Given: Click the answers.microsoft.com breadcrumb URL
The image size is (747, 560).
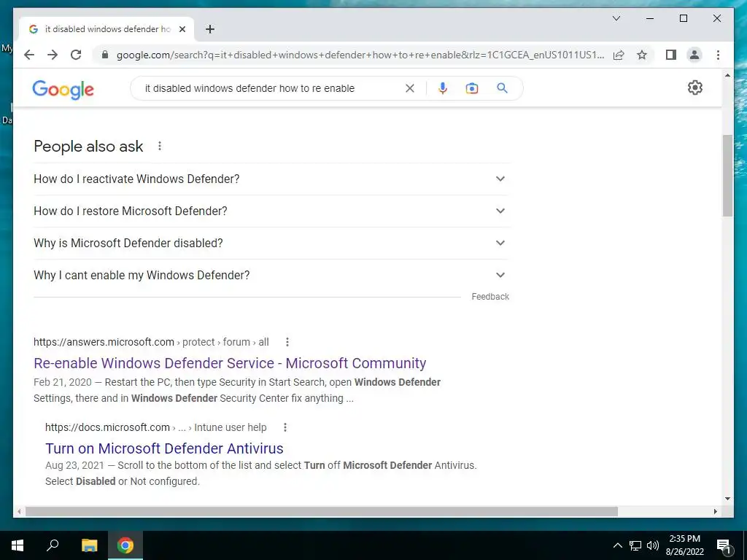Looking at the screenshot, I should tap(151, 342).
